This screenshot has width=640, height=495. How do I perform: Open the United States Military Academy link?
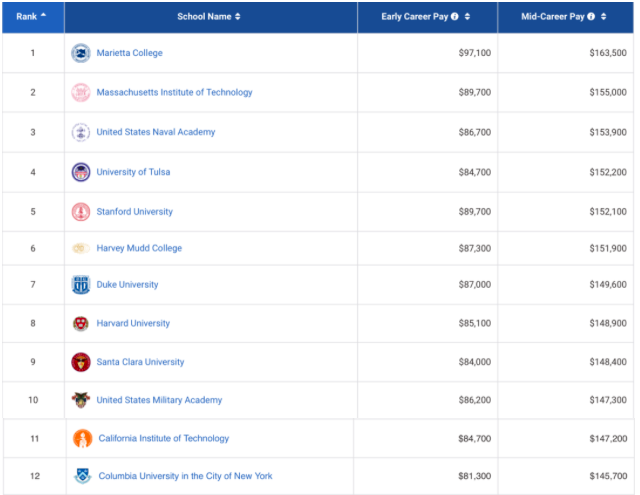(159, 400)
